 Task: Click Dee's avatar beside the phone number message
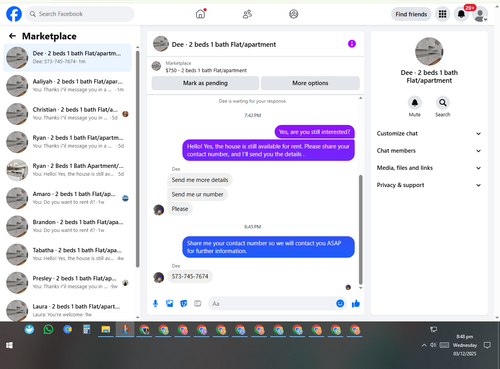click(x=159, y=277)
